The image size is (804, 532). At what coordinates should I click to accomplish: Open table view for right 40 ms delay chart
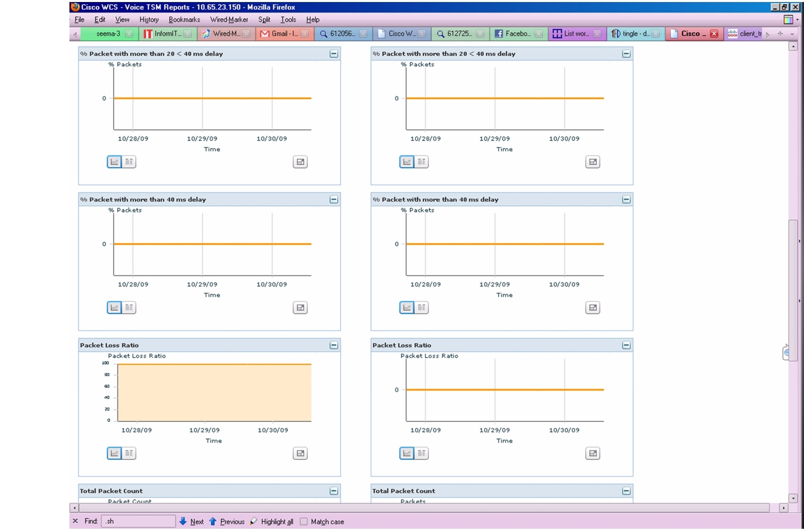[x=421, y=308]
